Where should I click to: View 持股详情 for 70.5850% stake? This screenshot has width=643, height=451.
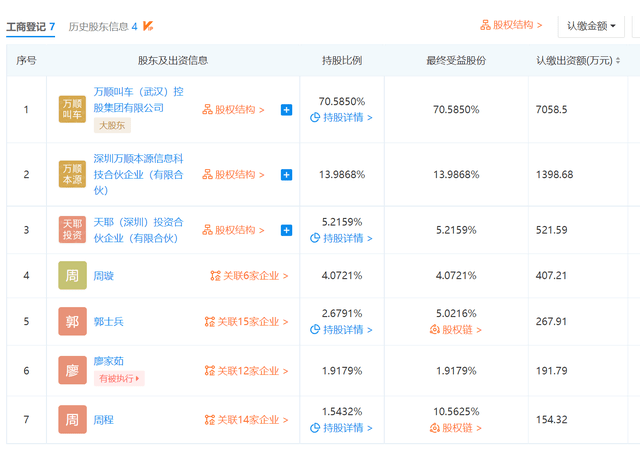341,118
